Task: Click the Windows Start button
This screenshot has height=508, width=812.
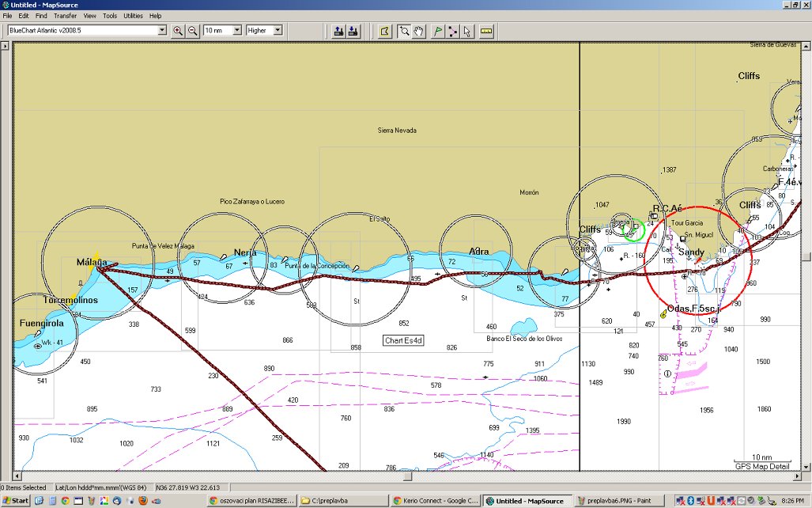Action: pos(16,501)
